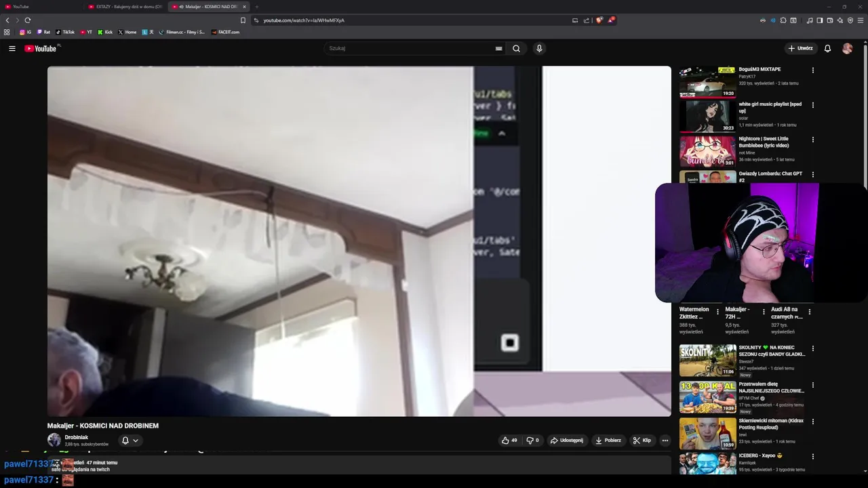Switch to the EXTAZY browser tab
The height and width of the screenshot is (488, 868).
tap(125, 7)
